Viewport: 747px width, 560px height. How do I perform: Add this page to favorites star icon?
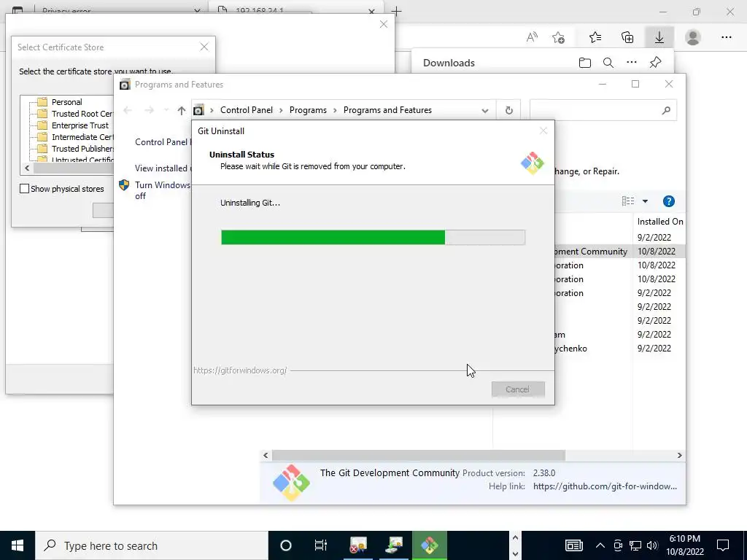pyautogui.click(x=558, y=37)
